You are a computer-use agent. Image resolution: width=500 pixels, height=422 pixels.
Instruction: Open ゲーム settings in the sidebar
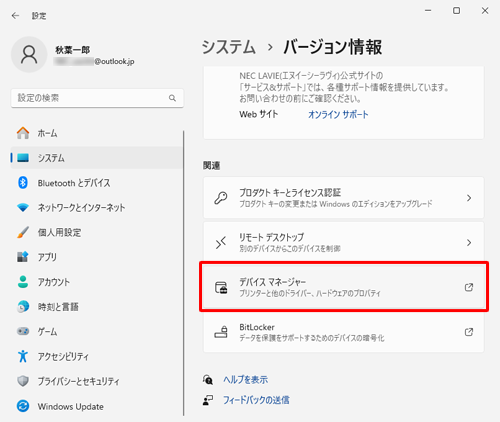click(x=97, y=331)
